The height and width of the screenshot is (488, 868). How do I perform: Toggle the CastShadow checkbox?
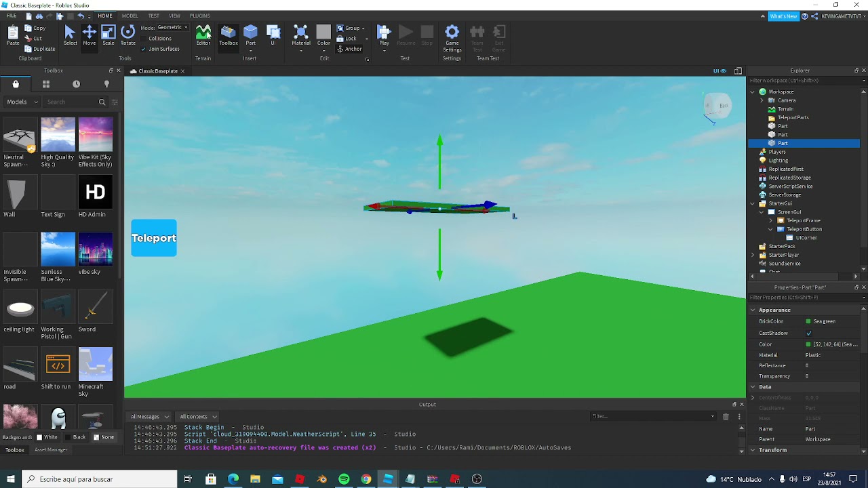click(808, 333)
